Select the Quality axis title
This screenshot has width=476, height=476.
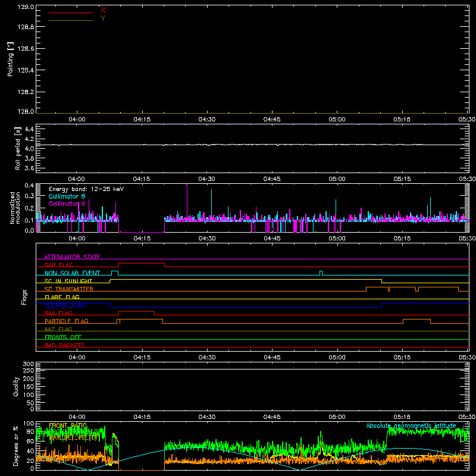point(16,387)
